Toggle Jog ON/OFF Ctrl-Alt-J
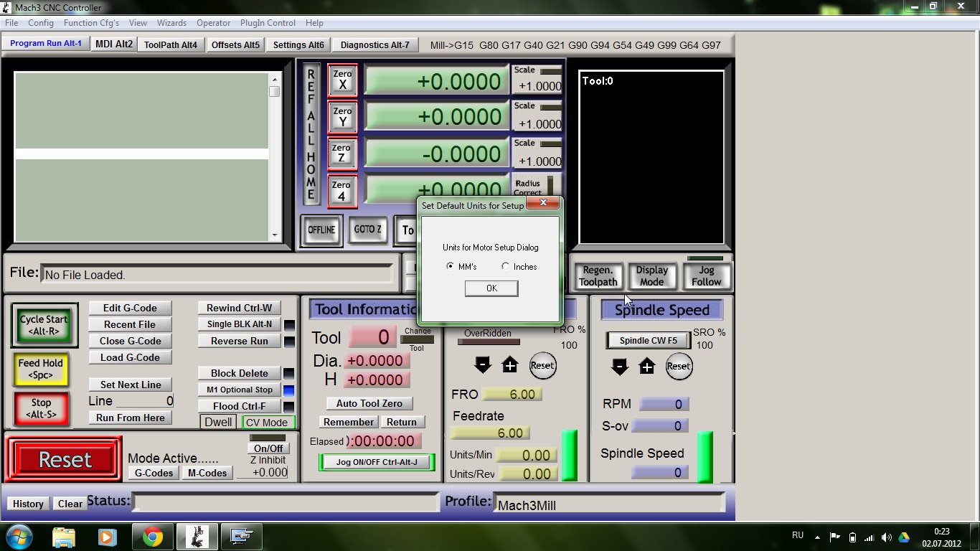Screen dimensions: 980x551 [377, 462]
